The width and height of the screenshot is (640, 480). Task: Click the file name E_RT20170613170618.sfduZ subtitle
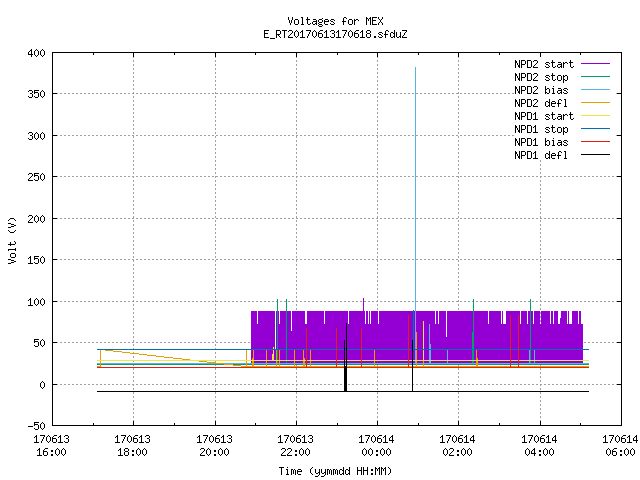point(335,34)
